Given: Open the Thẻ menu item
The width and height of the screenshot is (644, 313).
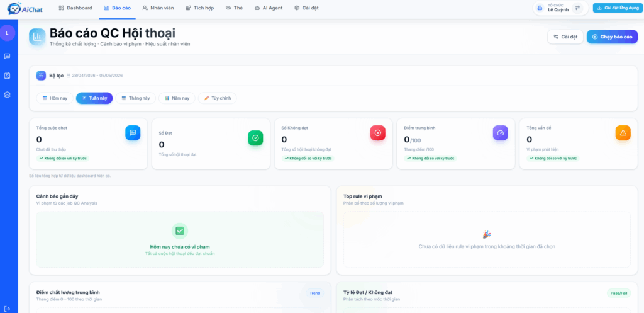Looking at the screenshot, I should [234, 8].
